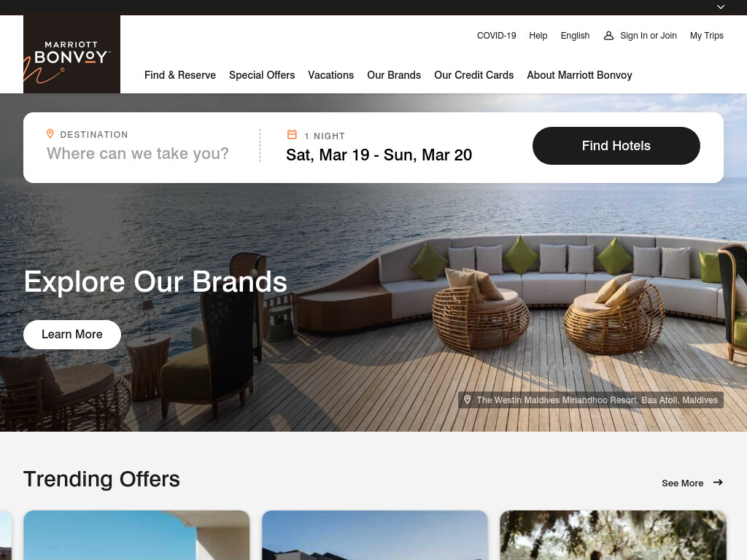Open the Our Brands menu
The height and width of the screenshot is (560, 747).
coord(394,75)
